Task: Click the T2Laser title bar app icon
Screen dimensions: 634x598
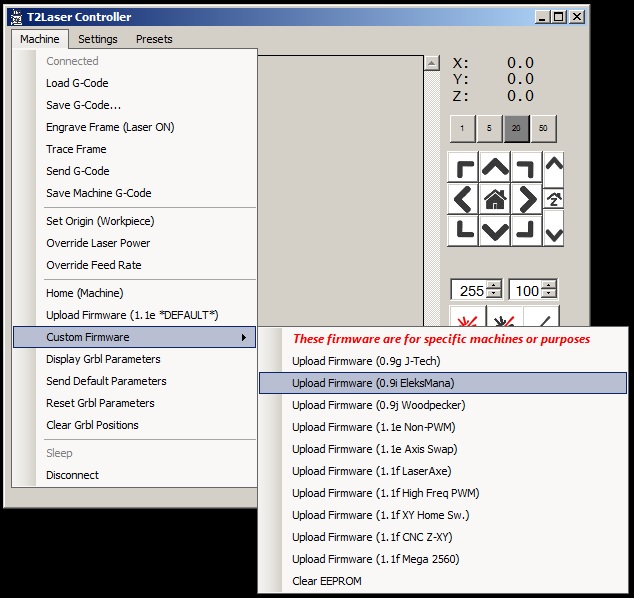Action: tap(17, 17)
